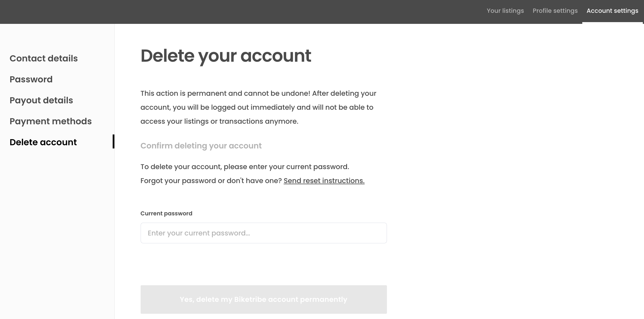The width and height of the screenshot is (644, 319).
Task: Select Delete account in sidebar
Action: 43,142
